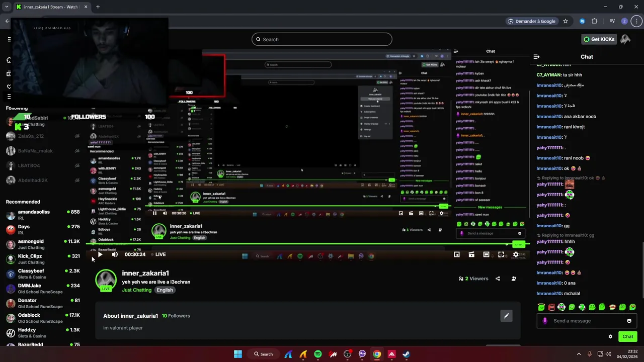The height and width of the screenshot is (362, 644).
Task: Select the inner_zakaria1 Stream tab
Action: click(52, 7)
